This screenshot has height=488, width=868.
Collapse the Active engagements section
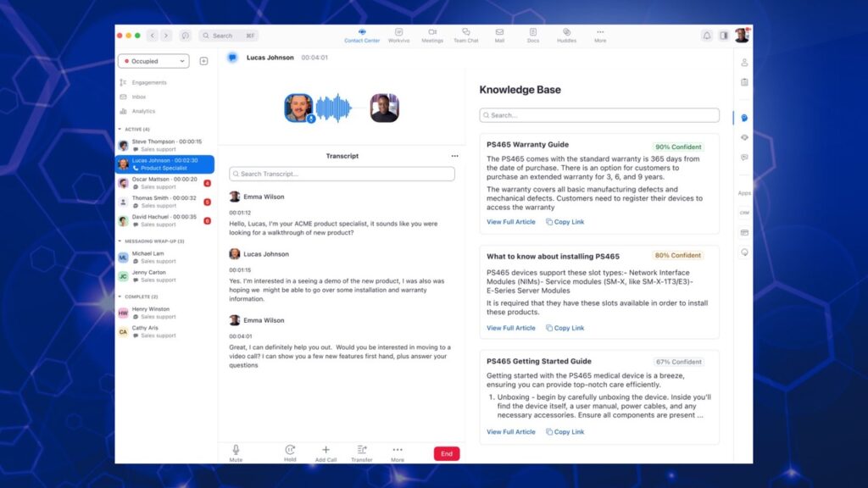[x=120, y=130]
